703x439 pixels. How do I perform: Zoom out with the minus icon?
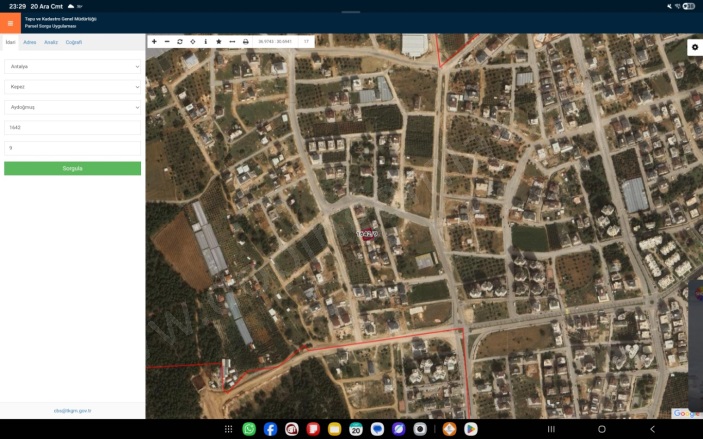point(167,42)
